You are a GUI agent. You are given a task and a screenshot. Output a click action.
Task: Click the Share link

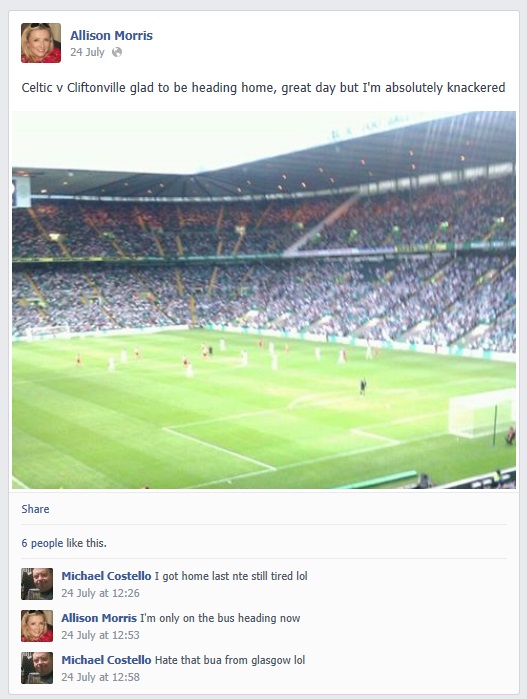click(x=35, y=509)
